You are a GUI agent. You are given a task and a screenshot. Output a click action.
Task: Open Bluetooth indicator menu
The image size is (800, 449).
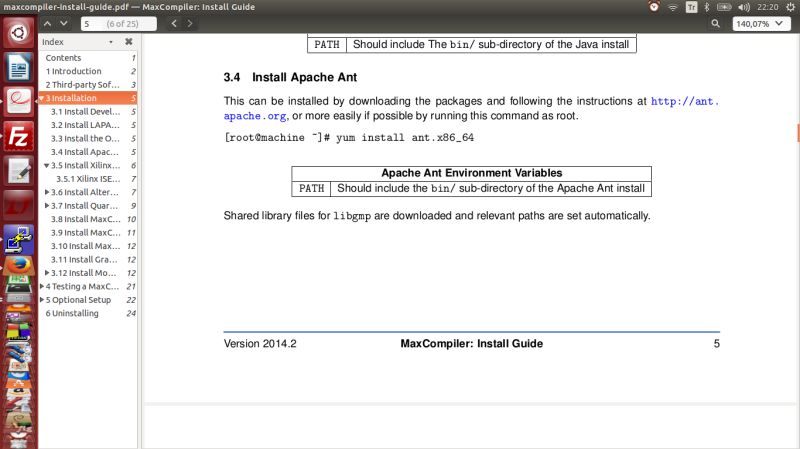tap(707, 7)
